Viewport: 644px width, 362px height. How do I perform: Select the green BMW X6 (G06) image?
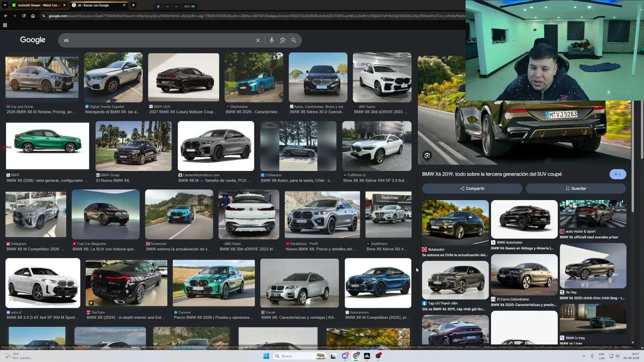pyautogui.click(x=47, y=146)
